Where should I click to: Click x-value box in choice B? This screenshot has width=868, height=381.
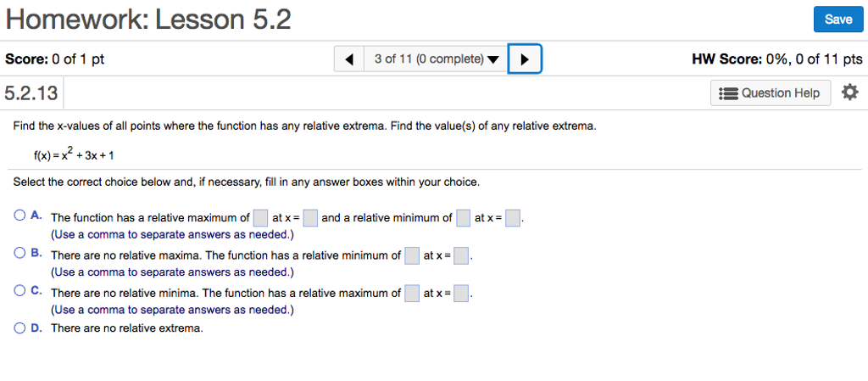(x=461, y=255)
